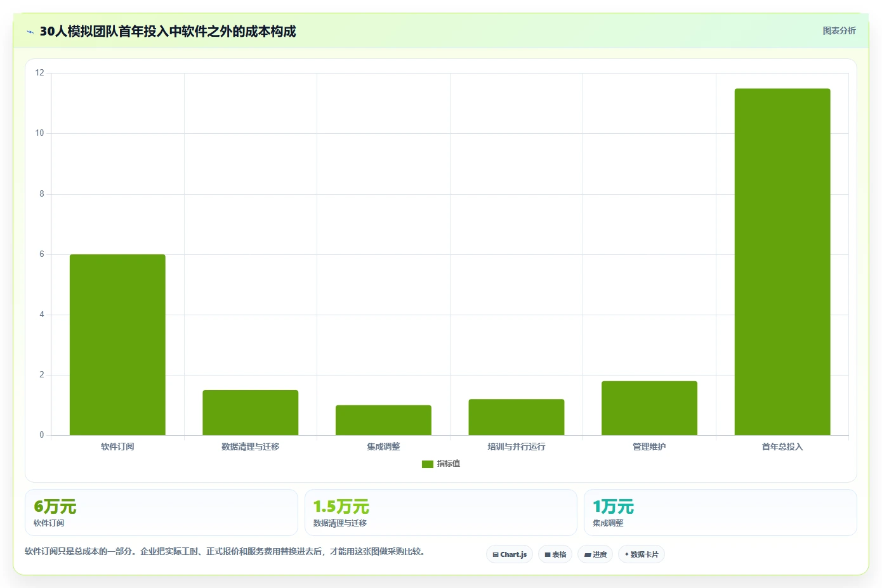Select the 进度 tag chip
The height and width of the screenshot is (588, 882).
[595, 554]
